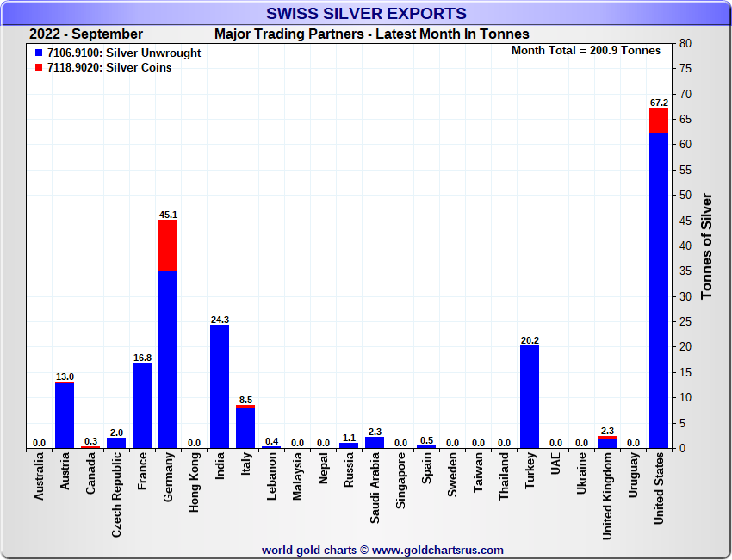
Task: Click the 45.1 value label above Germany
Action: [x=168, y=215]
